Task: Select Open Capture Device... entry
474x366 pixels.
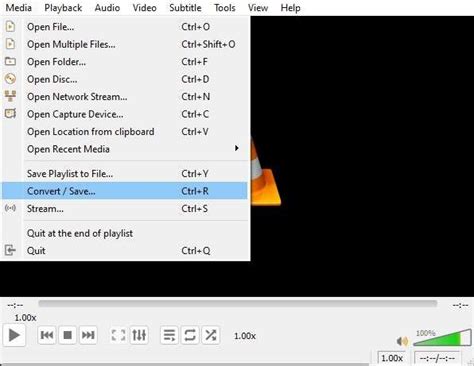Action: (125, 114)
